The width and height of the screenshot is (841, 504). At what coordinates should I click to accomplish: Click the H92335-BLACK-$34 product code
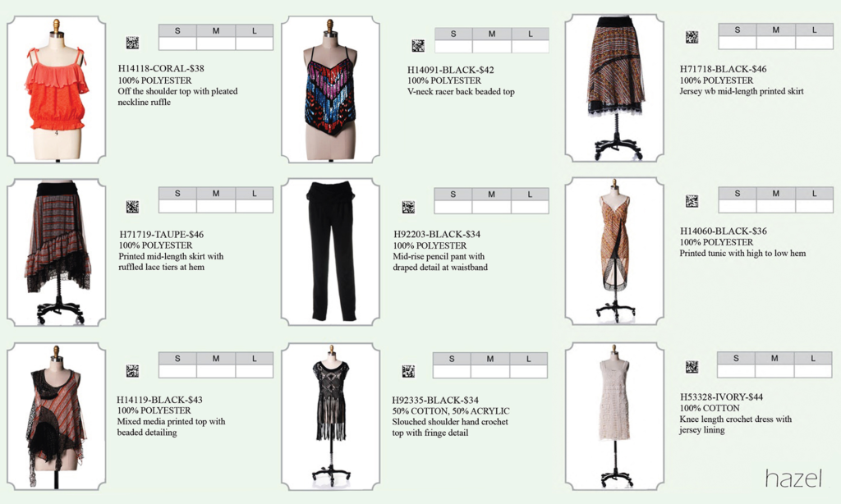[x=435, y=400]
